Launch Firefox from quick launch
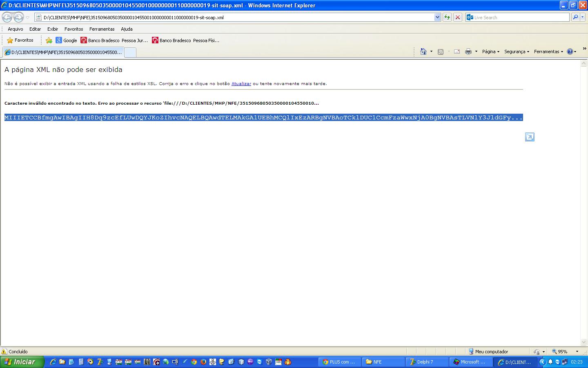588x368 pixels. click(203, 362)
